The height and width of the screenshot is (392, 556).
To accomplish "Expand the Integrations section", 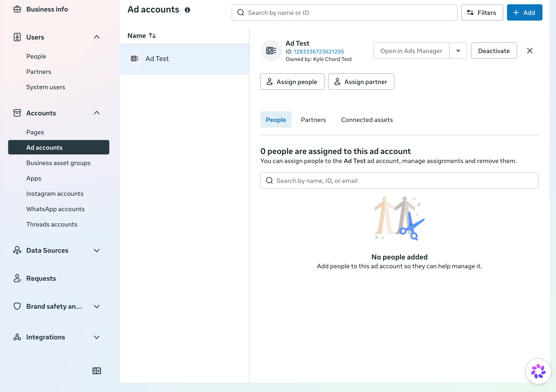I will click(x=97, y=337).
